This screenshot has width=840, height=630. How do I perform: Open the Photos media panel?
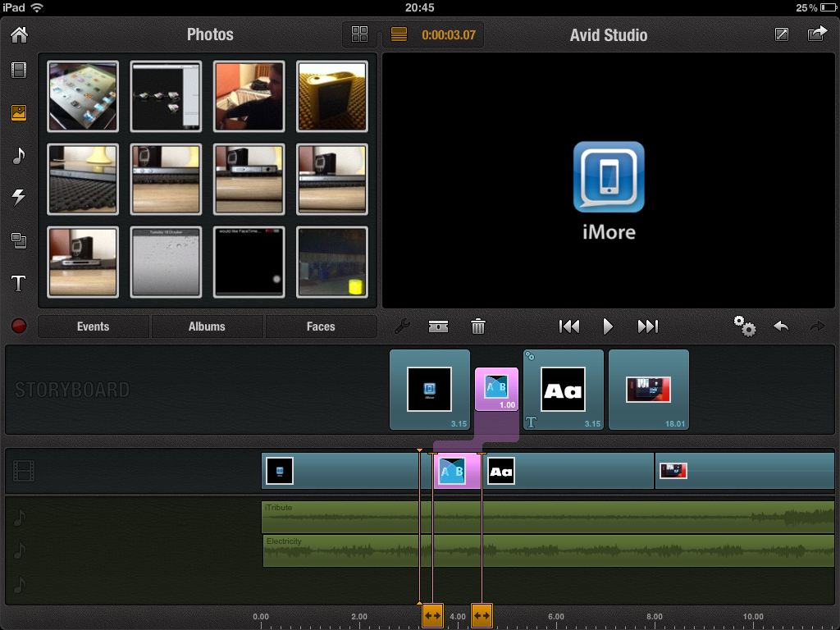click(x=20, y=112)
